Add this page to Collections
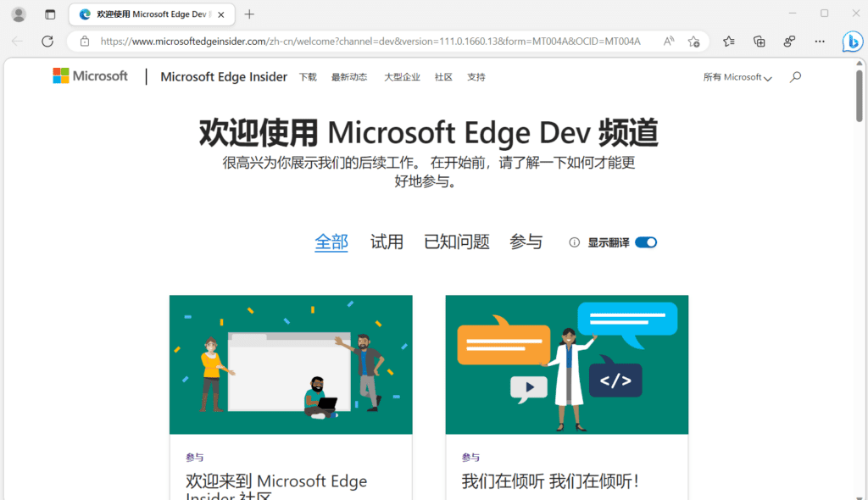The width and height of the screenshot is (868, 500). pos(759,41)
